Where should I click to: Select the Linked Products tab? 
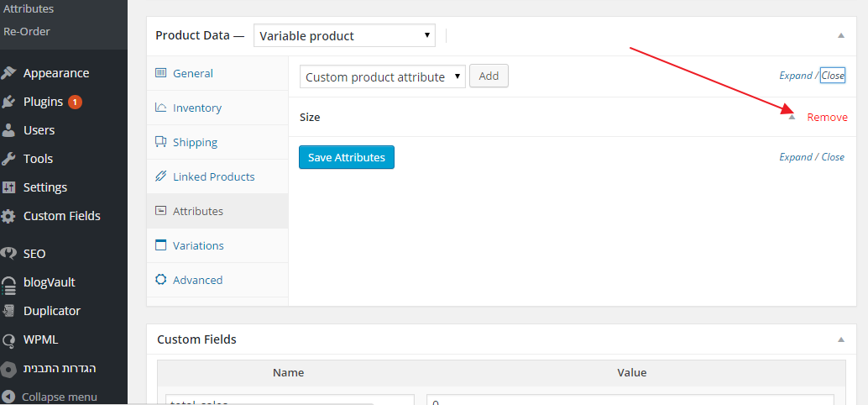(213, 177)
